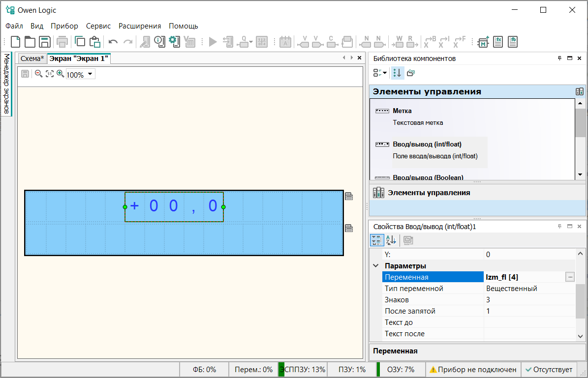The image size is (588, 378).
Task: Open the component library view mode dropdown
Action: [380, 73]
